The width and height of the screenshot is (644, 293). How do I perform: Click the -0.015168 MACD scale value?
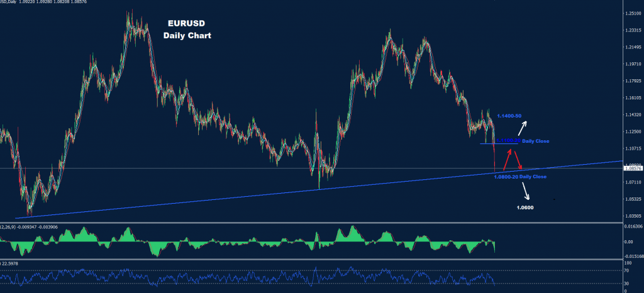(x=633, y=256)
